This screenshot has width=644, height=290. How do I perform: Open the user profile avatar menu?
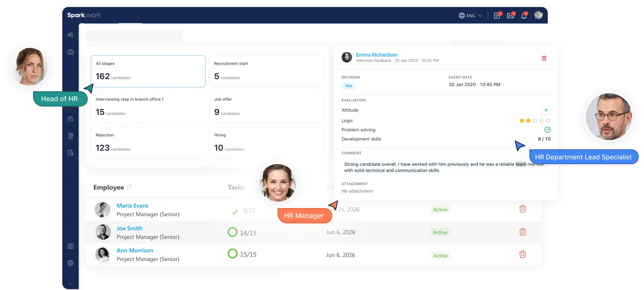[538, 15]
